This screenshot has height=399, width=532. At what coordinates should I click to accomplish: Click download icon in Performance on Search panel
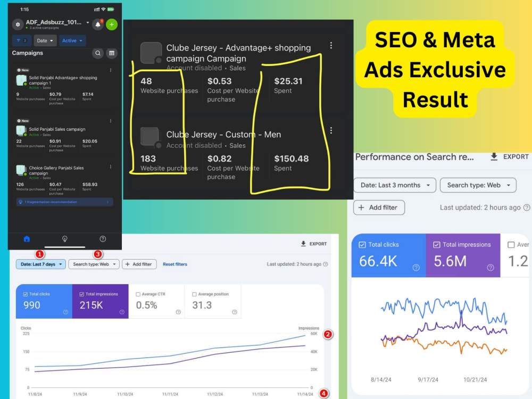[494, 157]
